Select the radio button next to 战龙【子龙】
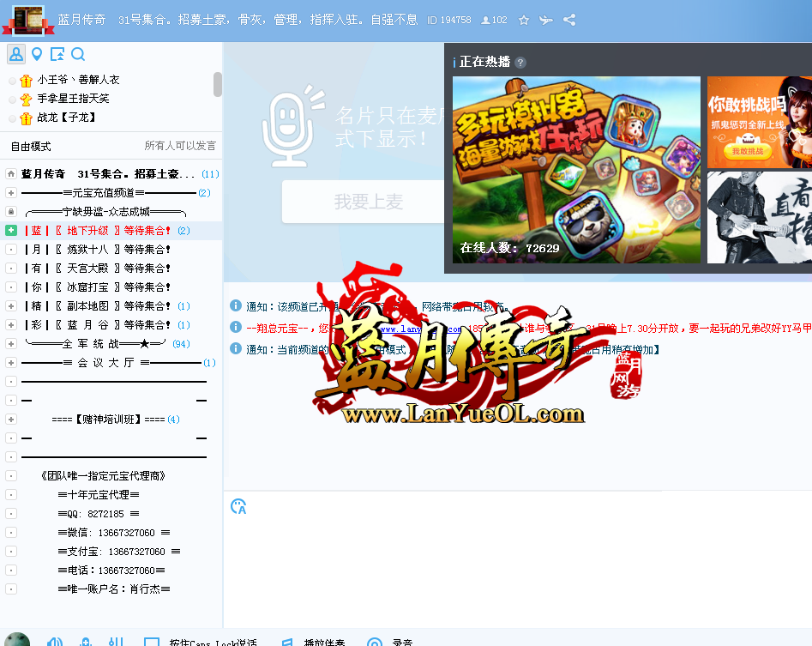This screenshot has width=812, height=646. pyautogui.click(x=11, y=118)
